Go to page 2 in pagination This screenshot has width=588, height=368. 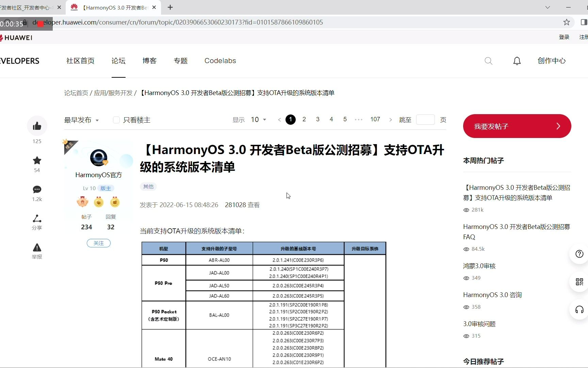(x=304, y=119)
